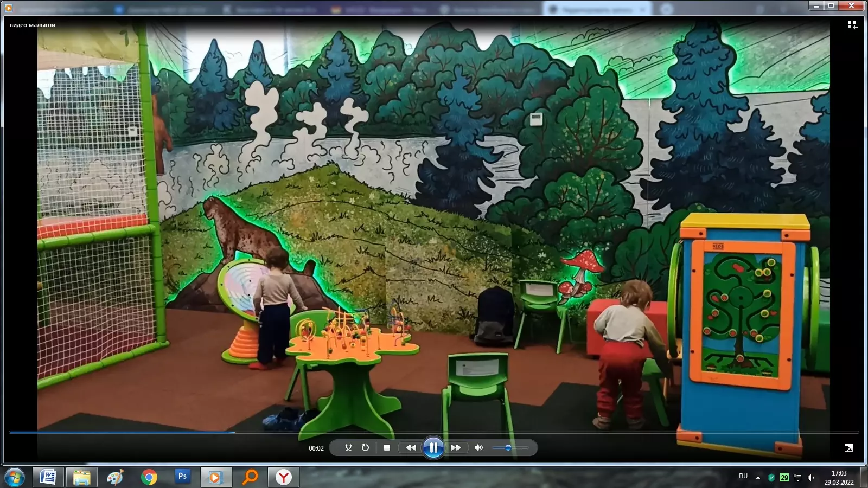The height and width of the screenshot is (488, 868).
Task: Open Photoshop from the taskbar
Action: point(182,477)
